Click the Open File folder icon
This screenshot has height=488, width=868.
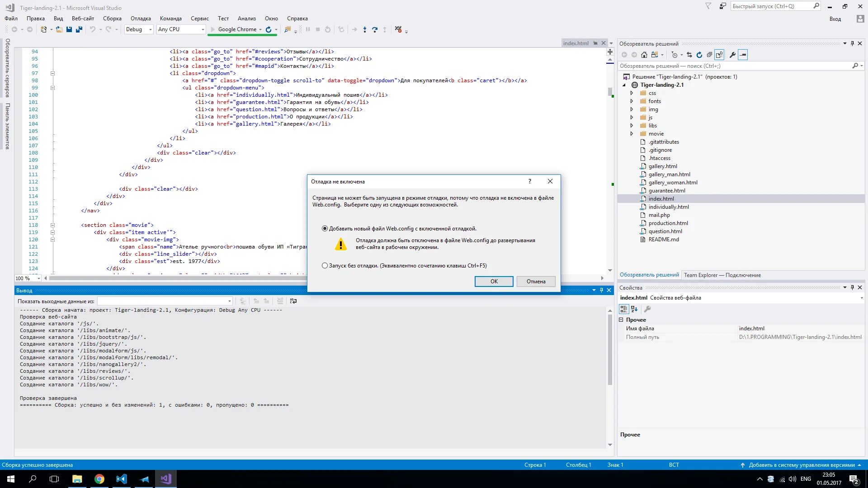click(x=59, y=29)
